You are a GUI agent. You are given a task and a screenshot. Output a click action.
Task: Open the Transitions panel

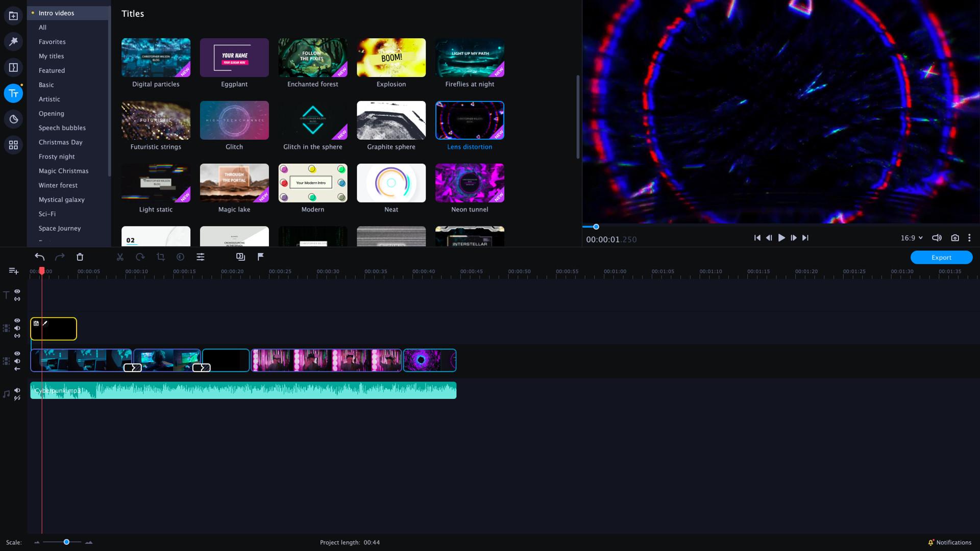point(13,67)
